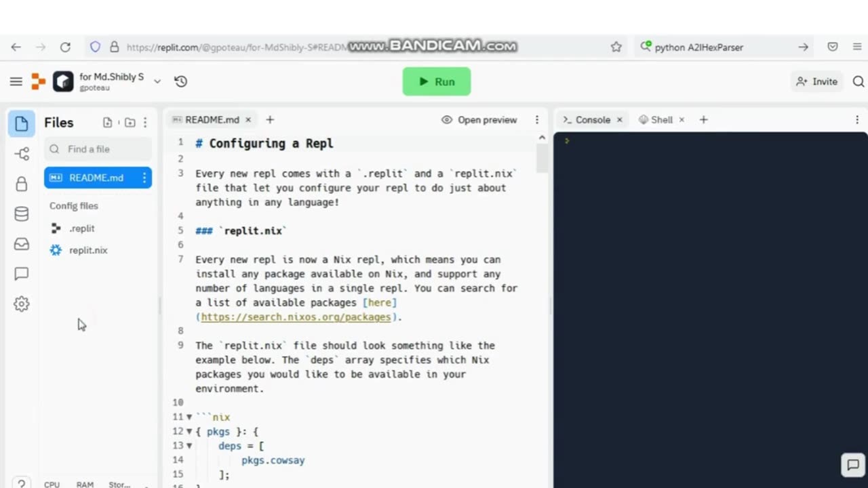Click Config files section label
Image resolution: width=868 pixels, height=488 pixels.
[74, 205]
